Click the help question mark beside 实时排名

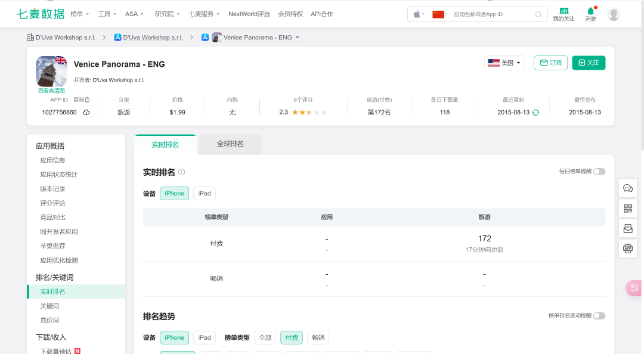point(181,172)
